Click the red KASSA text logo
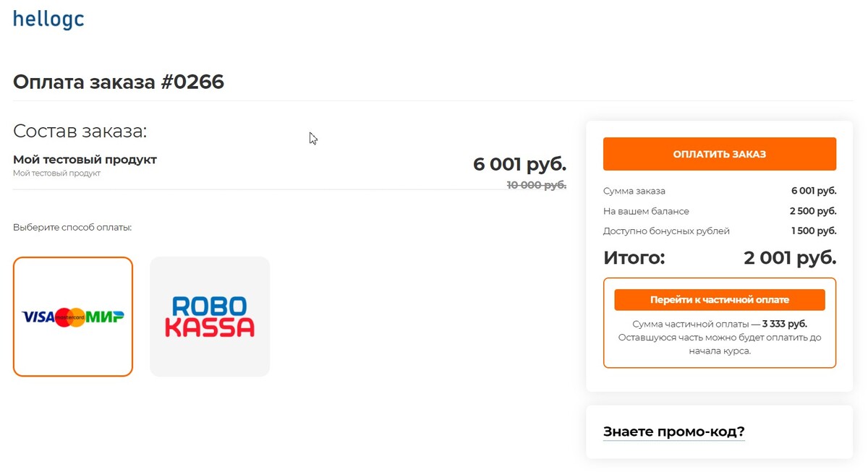This screenshot has width=868, height=472. click(210, 327)
